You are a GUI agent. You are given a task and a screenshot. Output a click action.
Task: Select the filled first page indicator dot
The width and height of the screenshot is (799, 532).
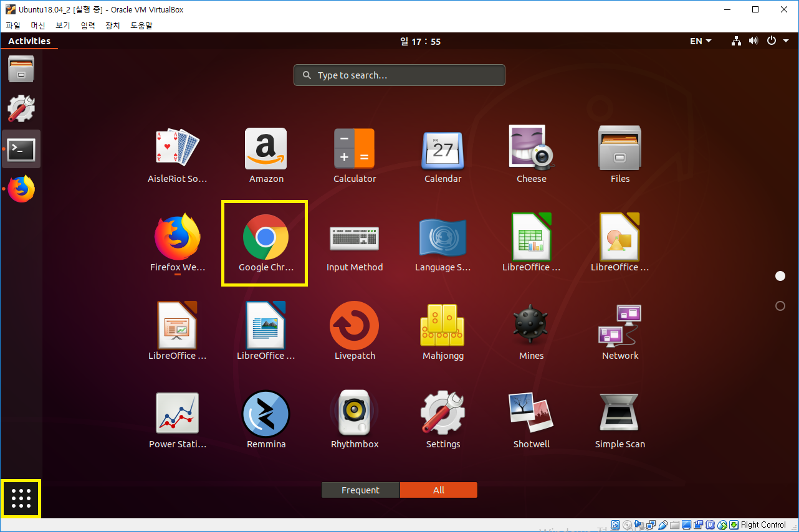(x=780, y=276)
